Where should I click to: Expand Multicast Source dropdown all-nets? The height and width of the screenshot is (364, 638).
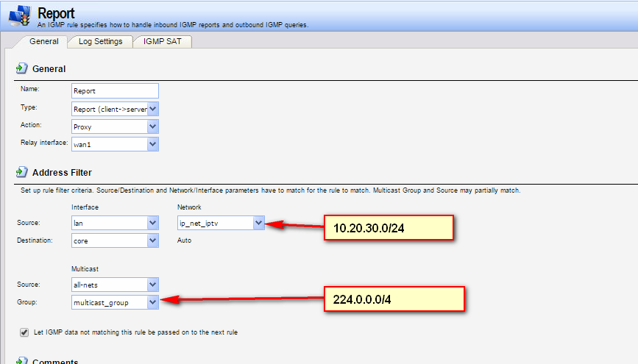[153, 284]
